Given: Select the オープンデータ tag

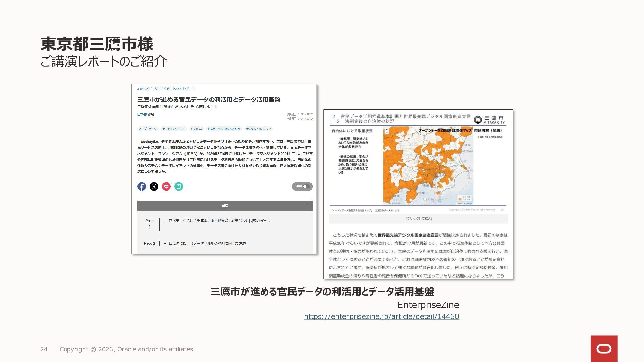Looking at the screenshot, I should pos(148,129).
